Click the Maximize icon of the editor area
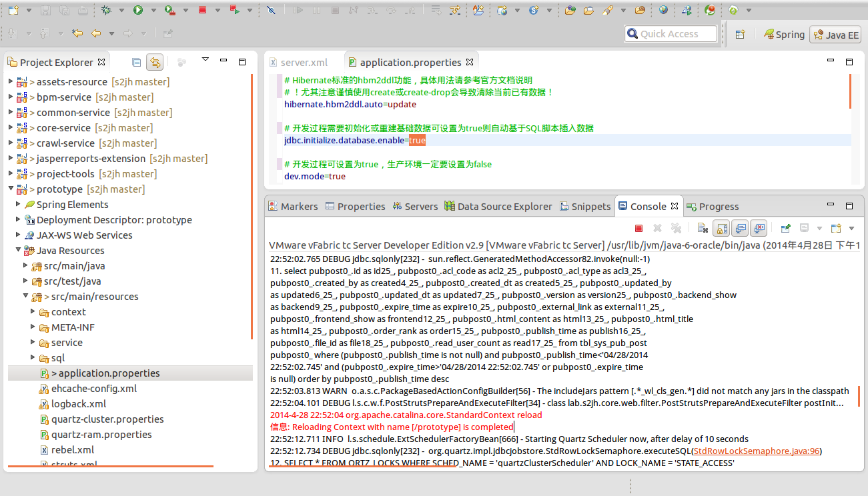 tap(849, 61)
